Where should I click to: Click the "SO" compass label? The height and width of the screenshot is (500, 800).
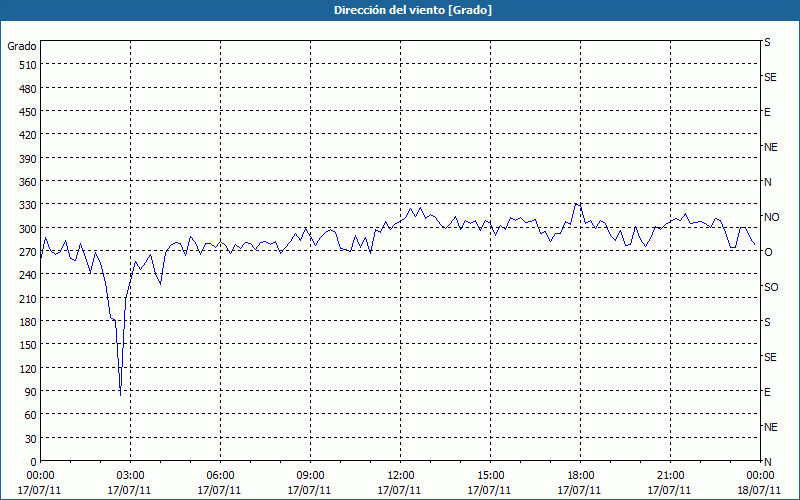[771, 287]
